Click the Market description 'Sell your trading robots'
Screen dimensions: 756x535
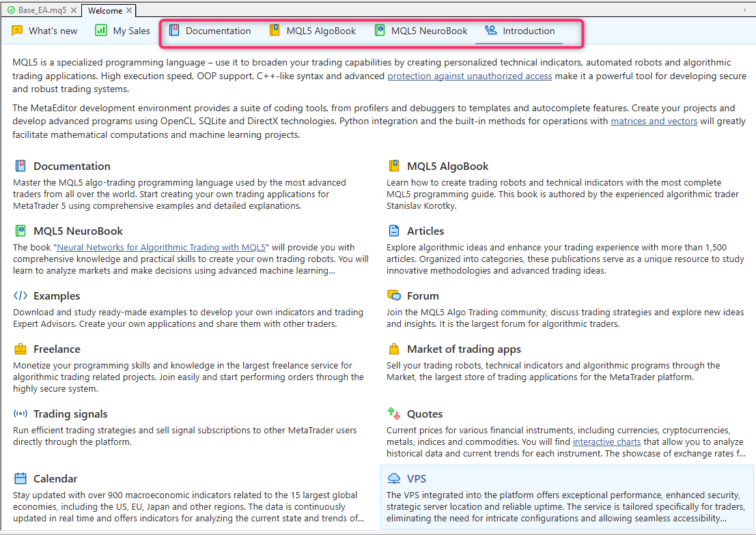point(553,371)
